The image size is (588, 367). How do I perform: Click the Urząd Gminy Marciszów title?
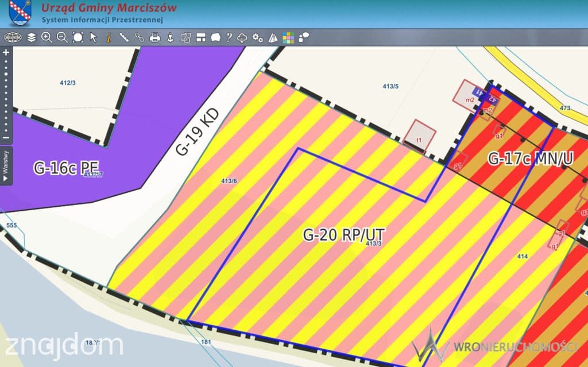(x=109, y=7)
